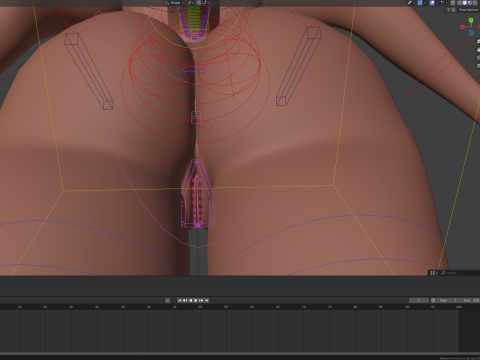Click the Pose Options button

[x=469, y=10]
